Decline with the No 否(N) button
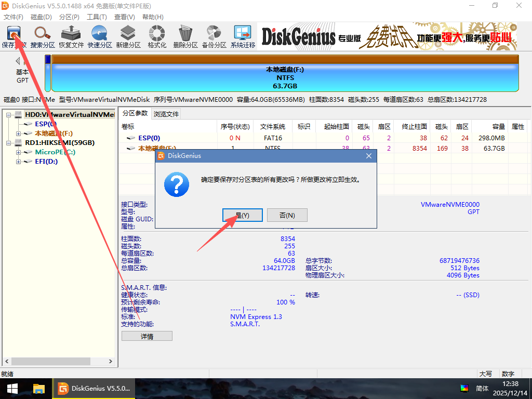Viewport: 532px width, 399px height. (287, 215)
